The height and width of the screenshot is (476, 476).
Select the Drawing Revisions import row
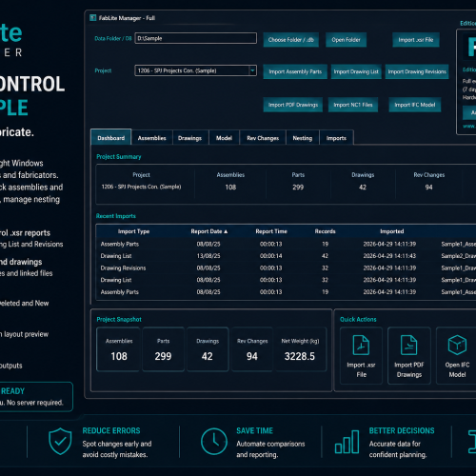pos(286,268)
